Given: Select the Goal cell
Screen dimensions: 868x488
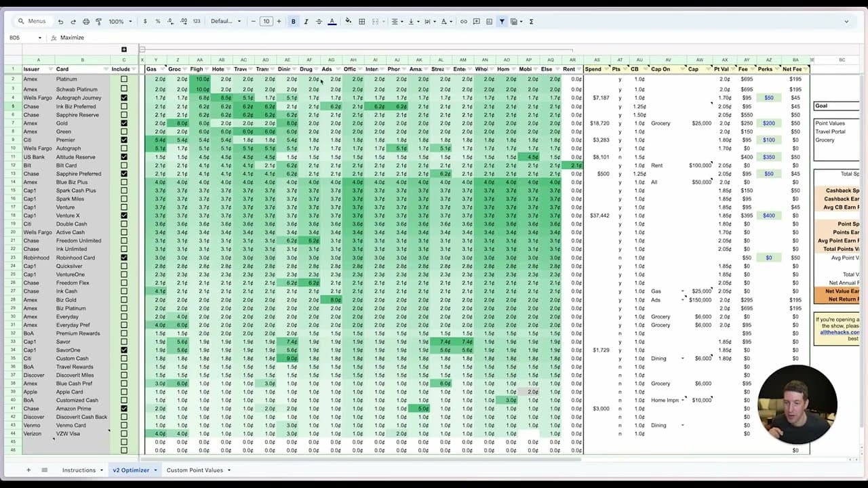Looking at the screenshot, I should click(836, 106).
